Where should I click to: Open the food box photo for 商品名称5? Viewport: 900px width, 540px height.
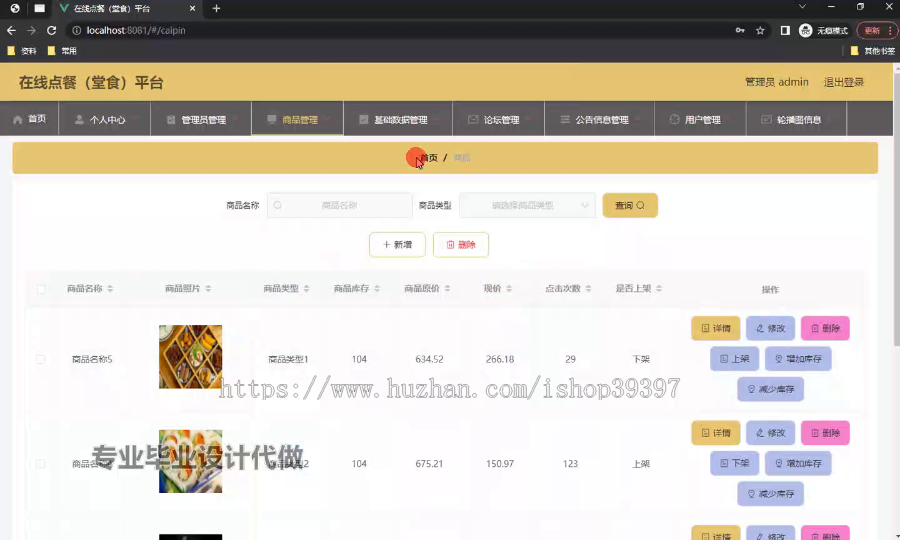(191, 357)
